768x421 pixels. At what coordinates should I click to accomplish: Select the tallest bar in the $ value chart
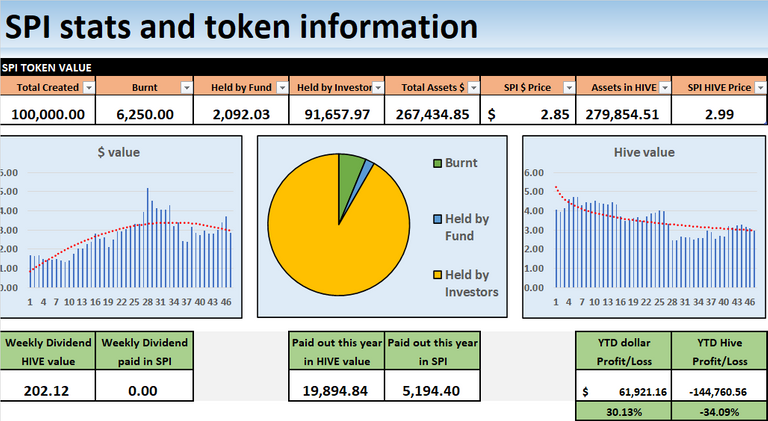pos(147,237)
